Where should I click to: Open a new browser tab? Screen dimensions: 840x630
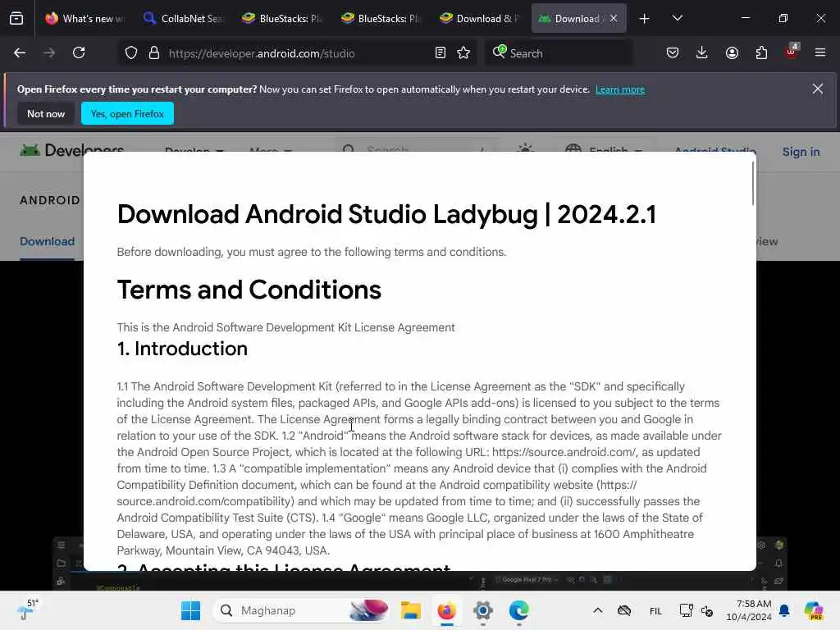645,19
